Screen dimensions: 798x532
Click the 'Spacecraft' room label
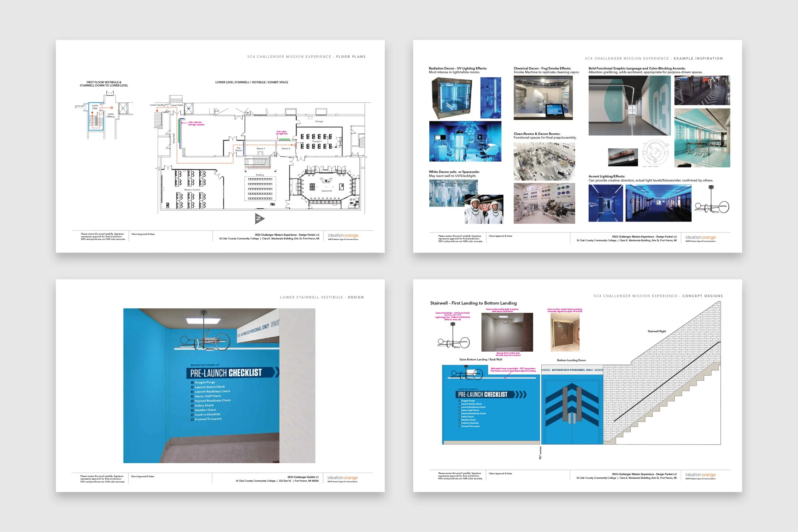(x=327, y=191)
